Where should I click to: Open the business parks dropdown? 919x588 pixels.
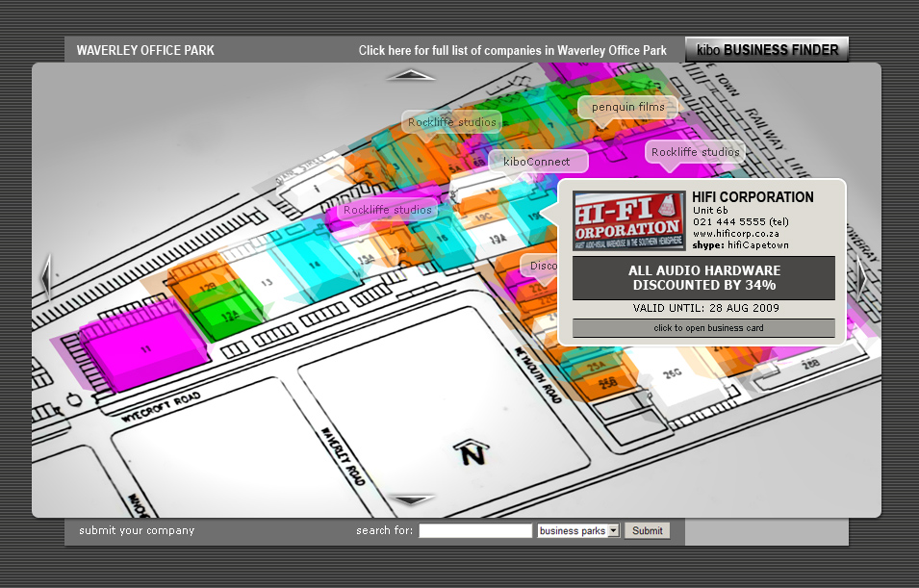point(578,530)
